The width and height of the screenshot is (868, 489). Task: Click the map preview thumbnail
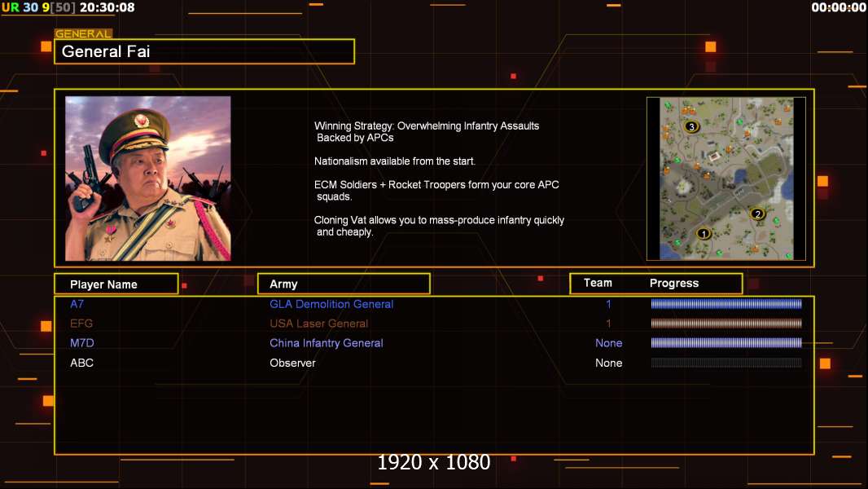[x=726, y=178]
